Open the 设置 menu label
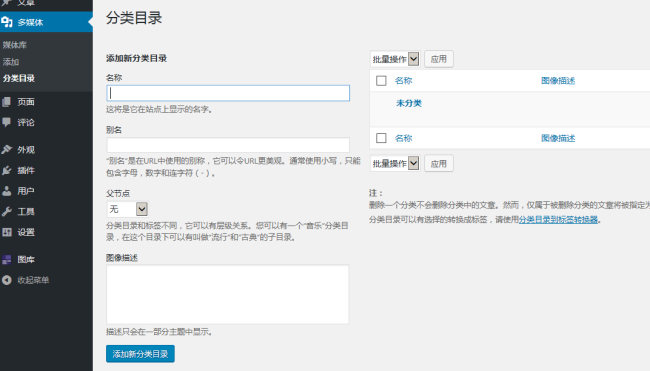Viewport: 650px width, 371px height. pyautogui.click(x=26, y=232)
